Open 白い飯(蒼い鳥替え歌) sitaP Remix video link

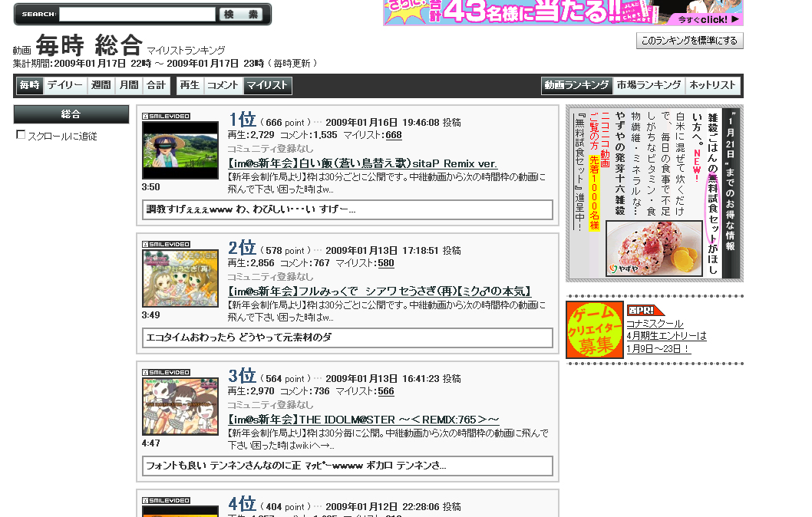362,163
